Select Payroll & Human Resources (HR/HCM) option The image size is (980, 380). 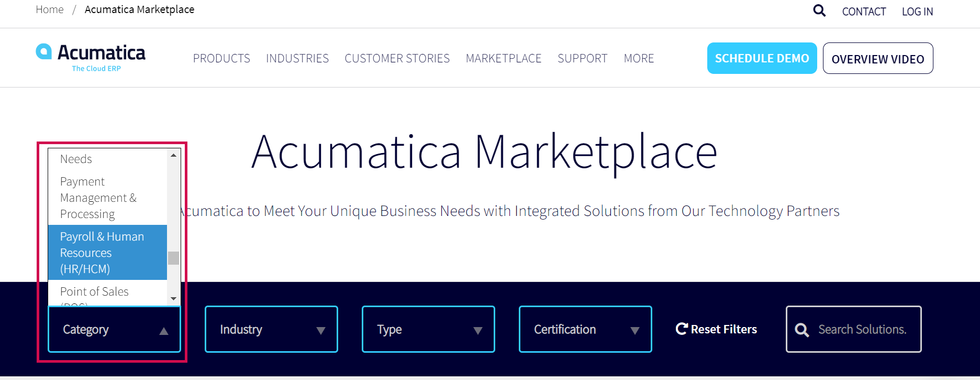(x=107, y=253)
